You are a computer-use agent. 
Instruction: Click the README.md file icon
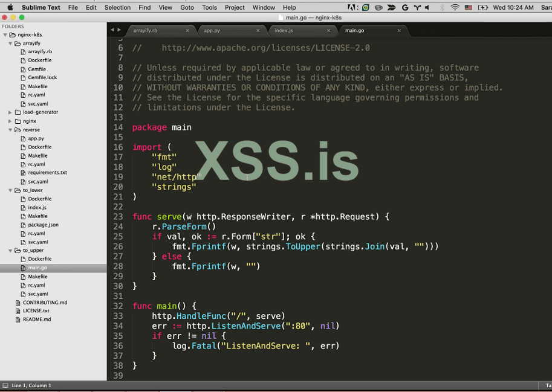coord(18,320)
